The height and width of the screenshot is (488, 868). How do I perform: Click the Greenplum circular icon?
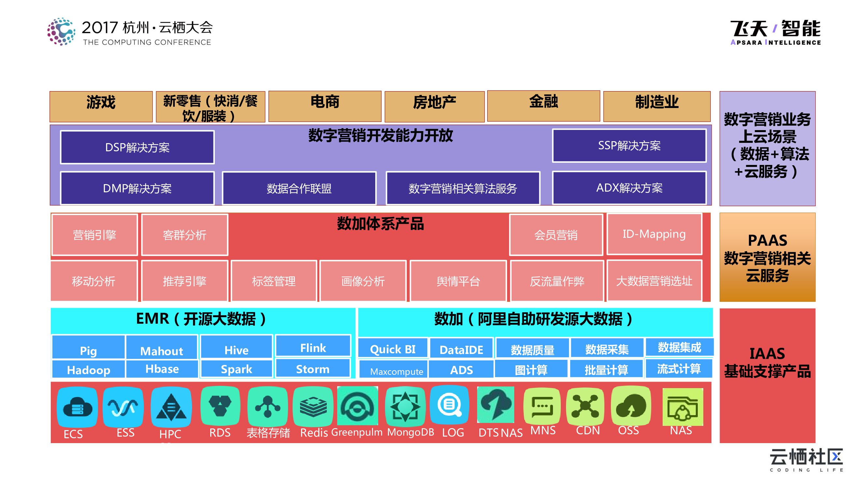[x=357, y=405]
